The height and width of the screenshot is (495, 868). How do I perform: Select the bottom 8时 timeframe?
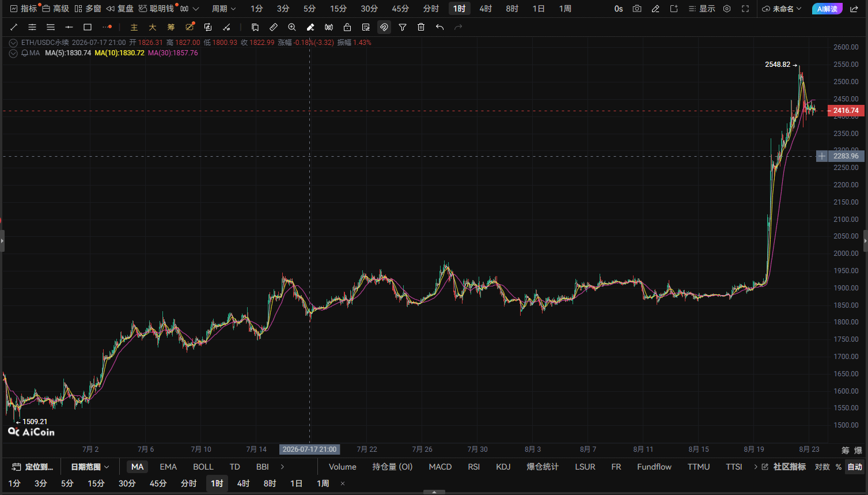click(270, 483)
